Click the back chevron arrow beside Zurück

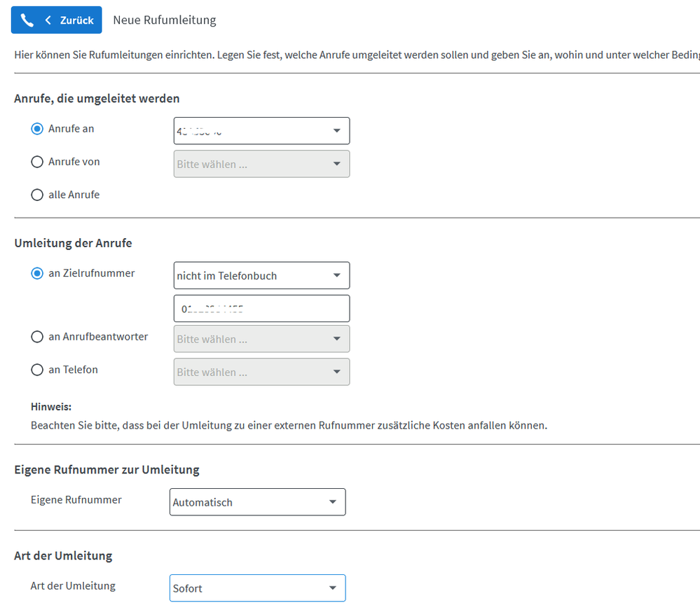tap(48, 20)
